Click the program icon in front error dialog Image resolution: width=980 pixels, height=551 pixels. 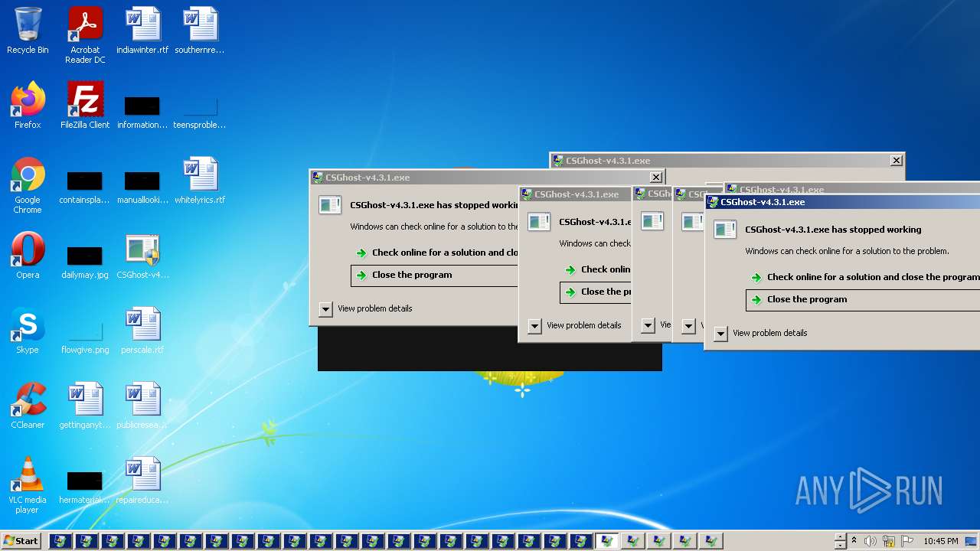tap(725, 230)
